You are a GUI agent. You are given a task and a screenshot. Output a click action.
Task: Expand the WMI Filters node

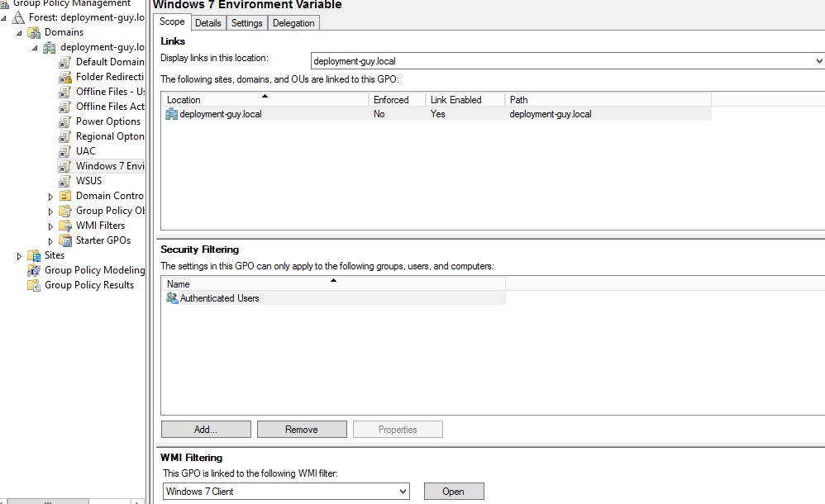pos(50,226)
